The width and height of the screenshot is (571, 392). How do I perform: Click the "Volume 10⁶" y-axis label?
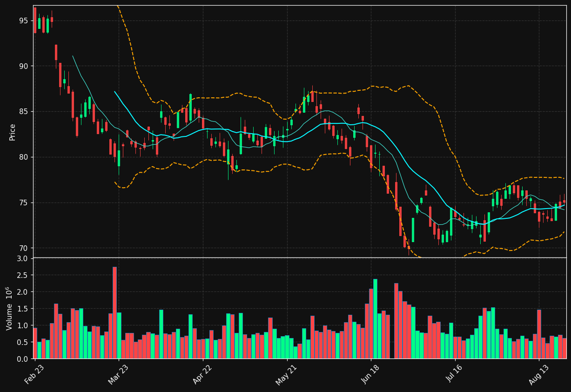pyautogui.click(x=10, y=308)
